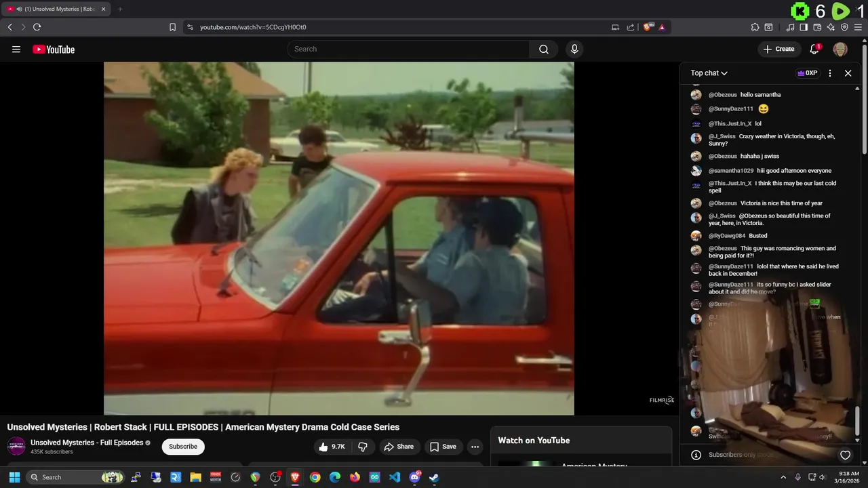868x488 pixels.
Task: Open the more actions ellipsis below the video
Action: (475, 447)
